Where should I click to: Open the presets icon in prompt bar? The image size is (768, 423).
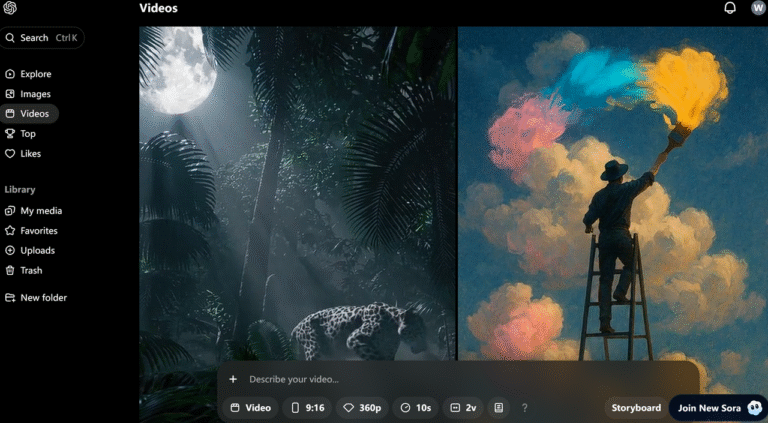tap(498, 408)
